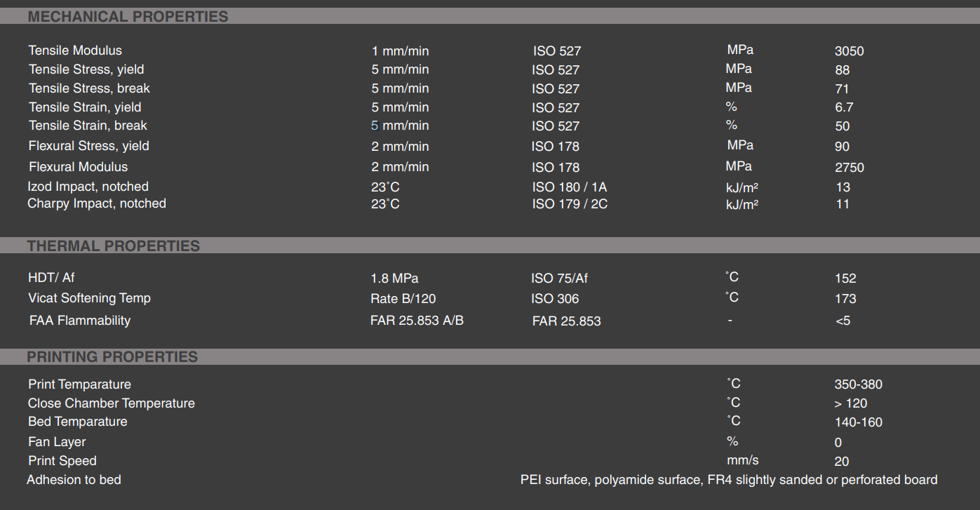Select the Tensile Strain, break label
Screen dimensions: 980x510
coord(88,126)
